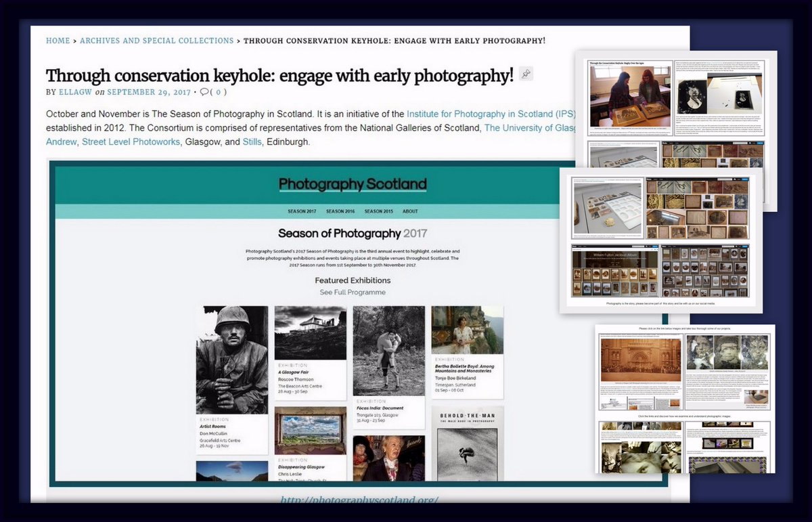Viewport: 812px width, 522px height.
Task: Select the SEASON 2015 menu item
Action: [379, 211]
